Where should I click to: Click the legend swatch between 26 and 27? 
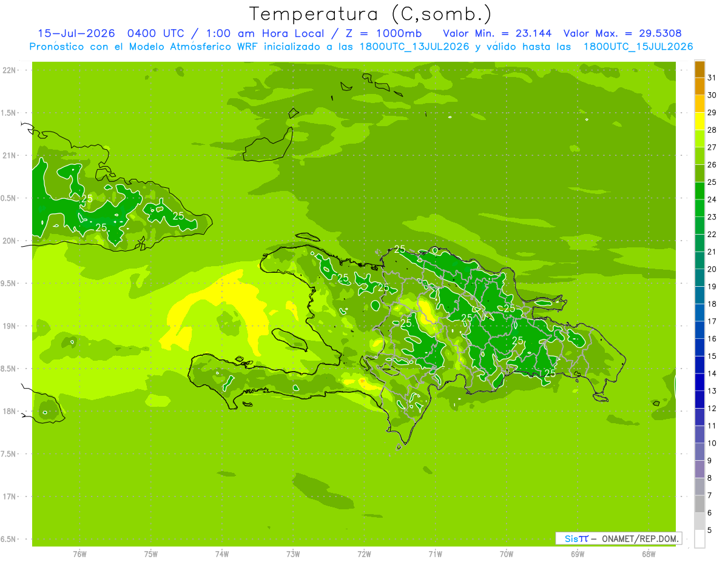click(699, 156)
